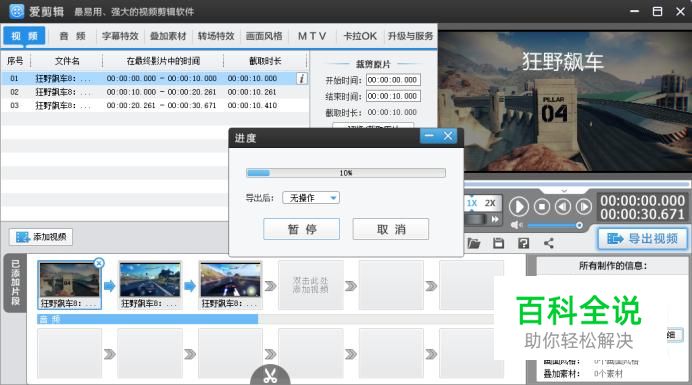
Task: Step back one frame in preview
Action: 563,206
